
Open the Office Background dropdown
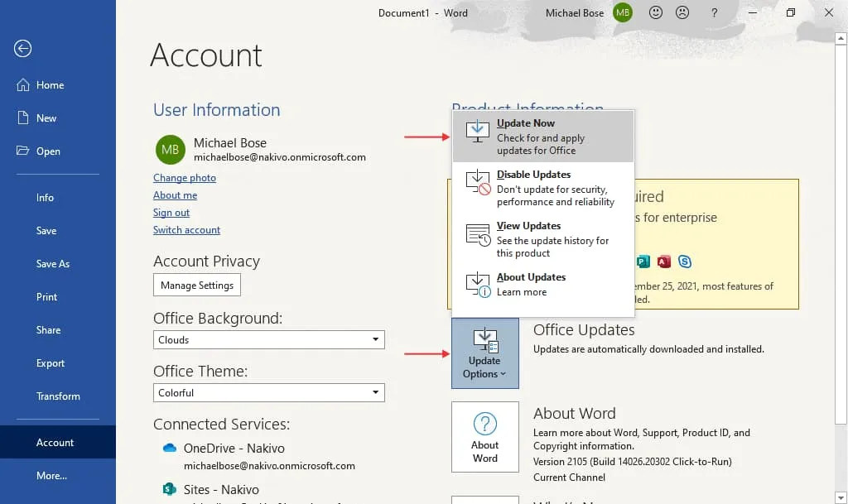click(x=269, y=339)
